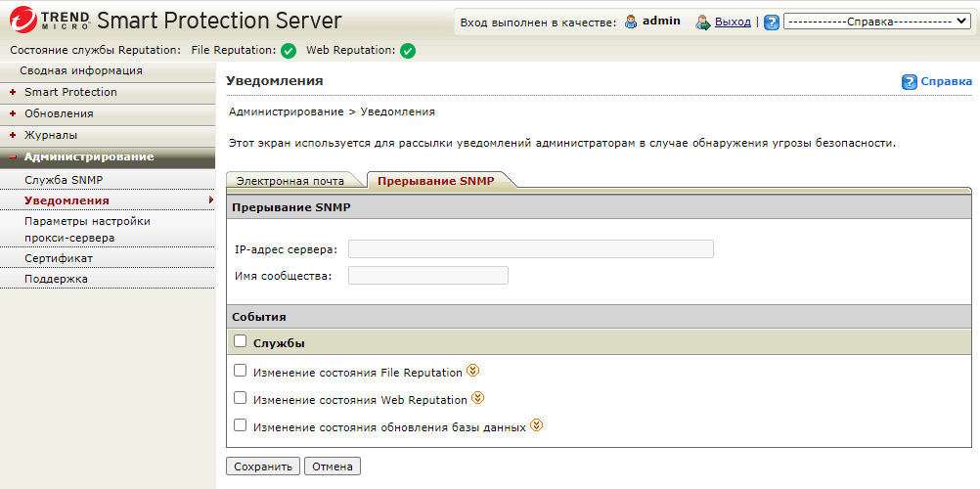This screenshot has width=980, height=489.
Task: Expand Web Reputation state change details
Action: coord(477,398)
